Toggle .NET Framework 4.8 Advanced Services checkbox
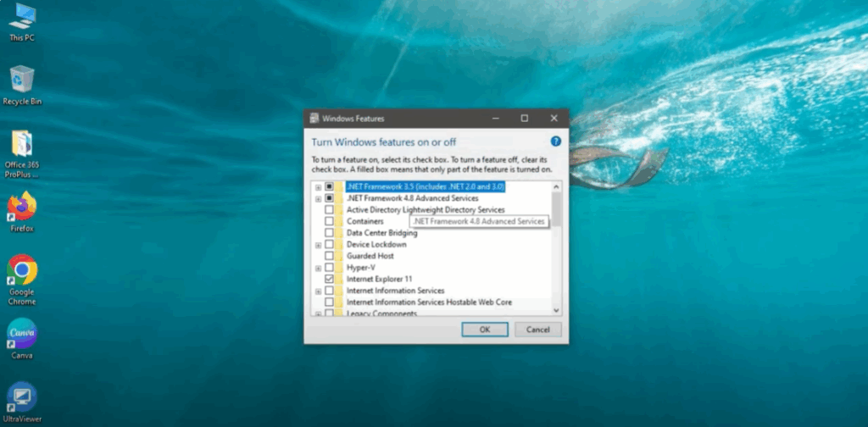This screenshot has width=868, height=427. pos(329,198)
